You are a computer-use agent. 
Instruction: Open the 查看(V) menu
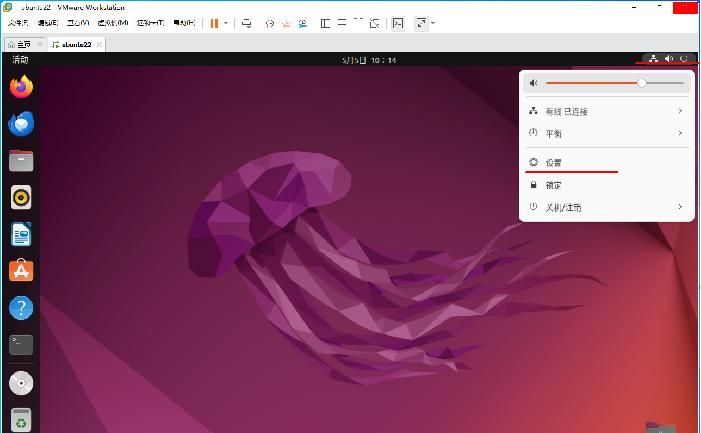pos(78,23)
